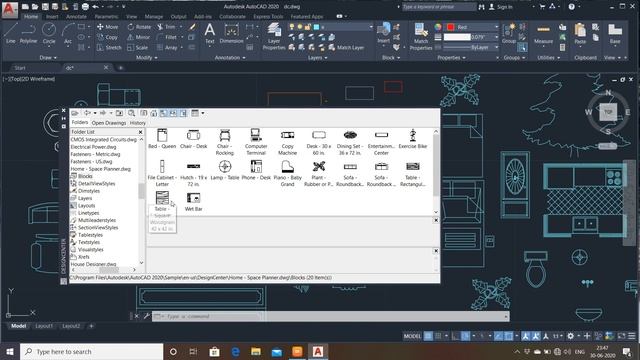Click the Piano - Baby Grand block thumbnail
Viewport: 640px width, 360px height.
click(x=287, y=173)
